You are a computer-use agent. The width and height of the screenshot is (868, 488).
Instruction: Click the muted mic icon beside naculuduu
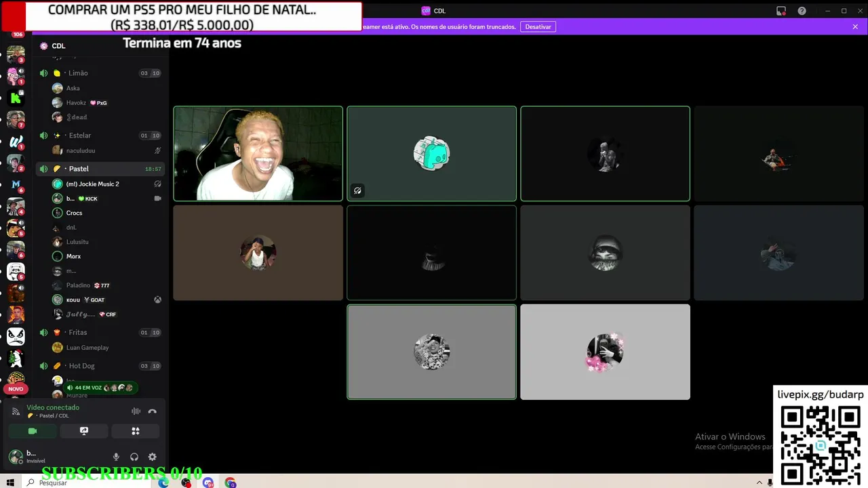click(x=157, y=150)
